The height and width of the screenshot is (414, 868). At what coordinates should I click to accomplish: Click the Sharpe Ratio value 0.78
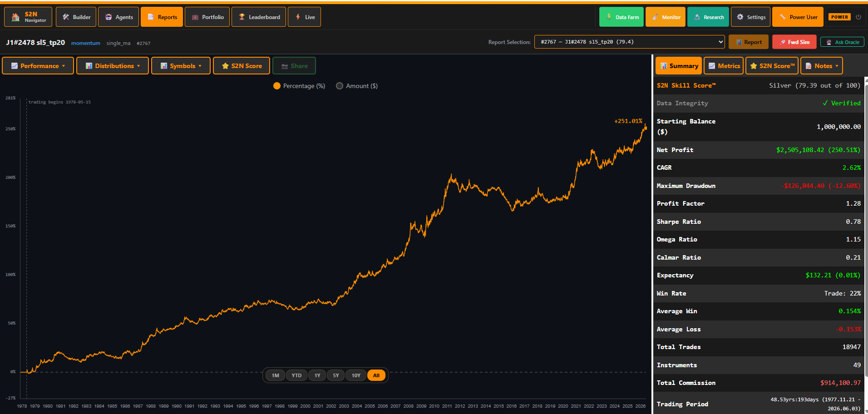(853, 222)
